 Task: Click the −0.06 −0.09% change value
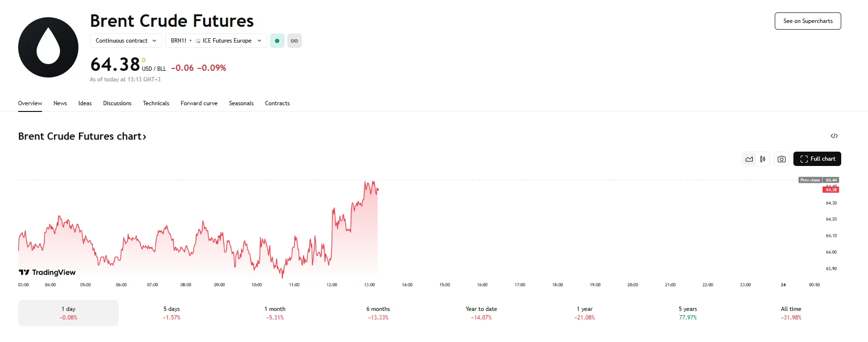pos(198,68)
